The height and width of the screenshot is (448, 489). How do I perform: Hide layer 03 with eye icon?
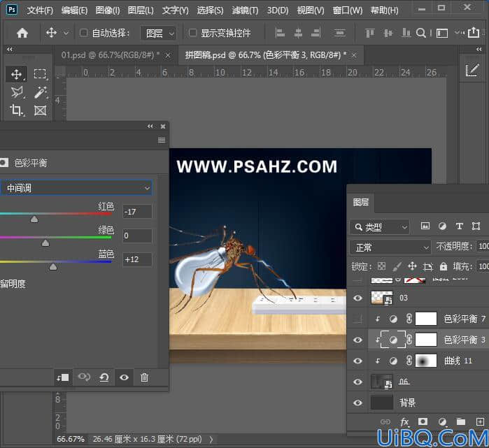[x=357, y=298]
